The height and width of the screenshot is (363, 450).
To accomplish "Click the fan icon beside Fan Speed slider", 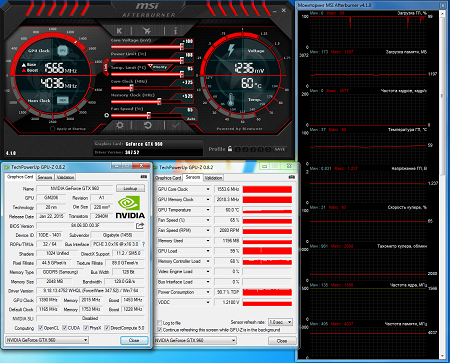I will pos(107,115).
